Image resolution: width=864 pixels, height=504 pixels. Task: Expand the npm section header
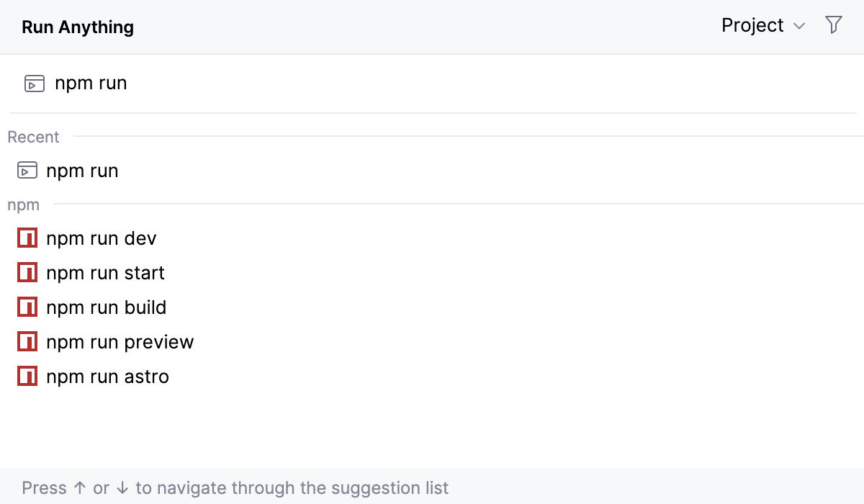23,204
